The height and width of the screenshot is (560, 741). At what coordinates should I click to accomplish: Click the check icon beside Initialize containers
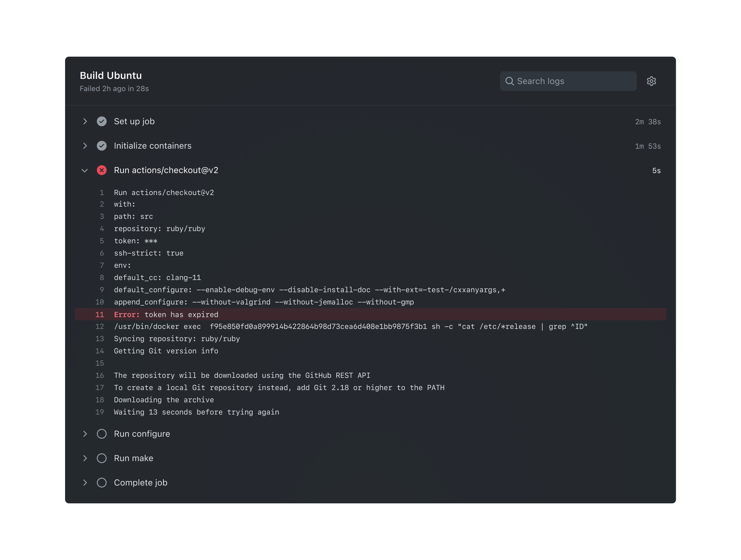[x=102, y=146]
